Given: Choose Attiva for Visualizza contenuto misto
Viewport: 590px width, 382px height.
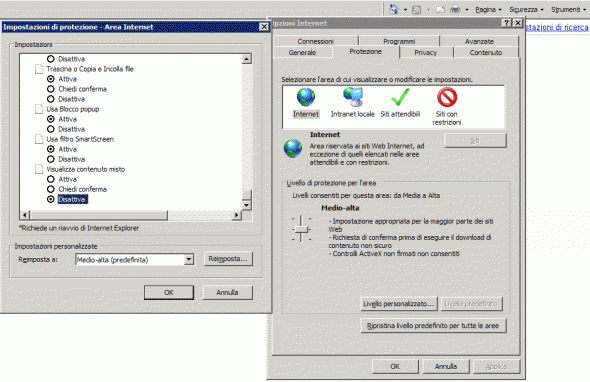Looking at the screenshot, I should [51, 179].
